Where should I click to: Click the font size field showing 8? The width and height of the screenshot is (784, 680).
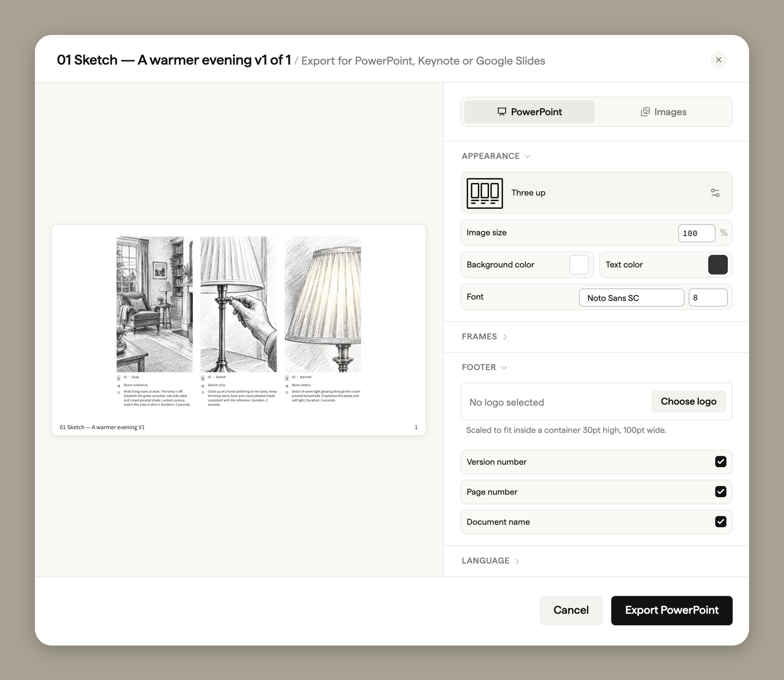point(707,298)
